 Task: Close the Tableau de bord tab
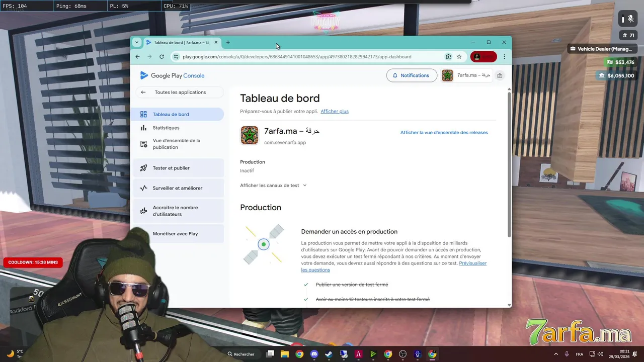click(216, 43)
